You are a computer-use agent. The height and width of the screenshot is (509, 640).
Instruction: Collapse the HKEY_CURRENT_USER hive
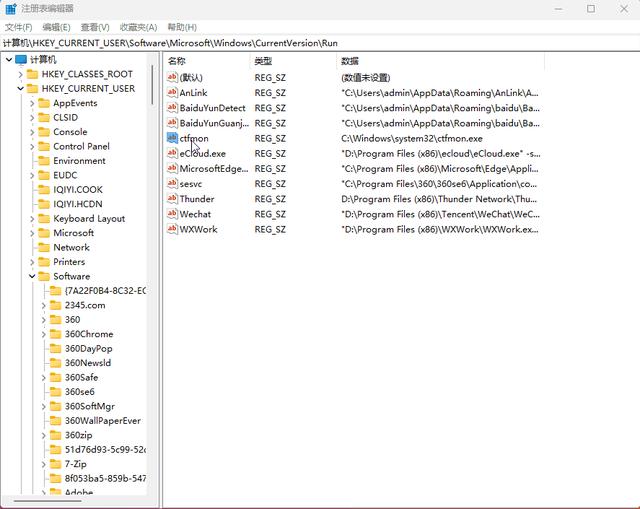coord(20,89)
